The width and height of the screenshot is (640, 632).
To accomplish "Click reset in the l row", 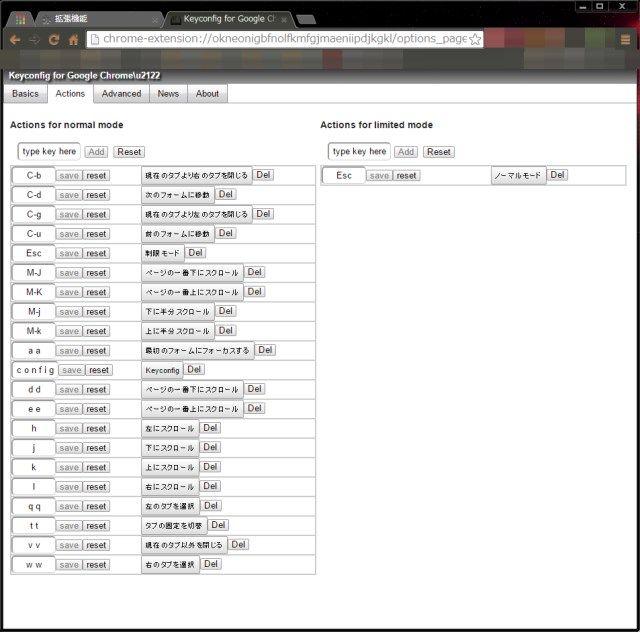I will point(96,487).
